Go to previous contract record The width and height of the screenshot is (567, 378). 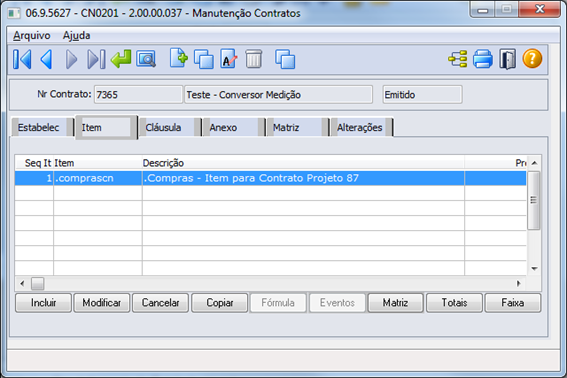tap(47, 59)
